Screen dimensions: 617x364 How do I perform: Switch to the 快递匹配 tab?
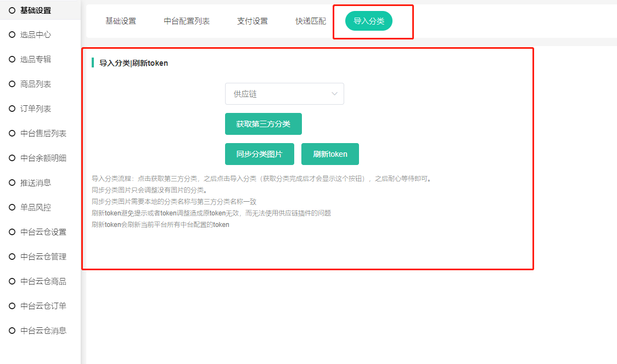coord(311,21)
